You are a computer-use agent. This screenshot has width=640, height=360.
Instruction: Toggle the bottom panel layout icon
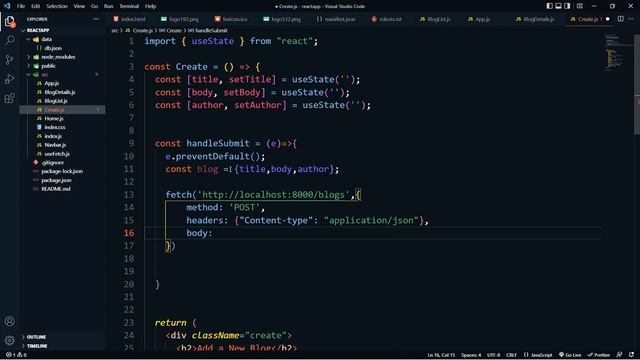coord(558,6)
